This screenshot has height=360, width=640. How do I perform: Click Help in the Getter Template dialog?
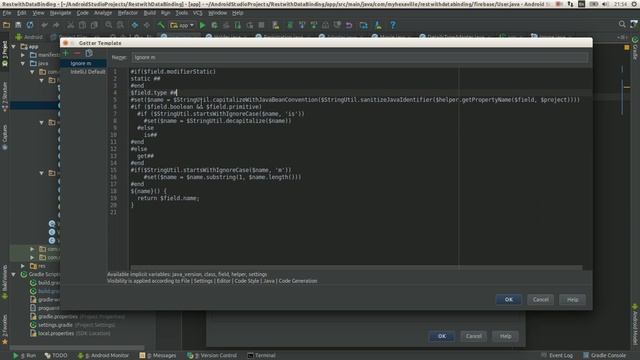pyautogui.click(x=572, y=299)
